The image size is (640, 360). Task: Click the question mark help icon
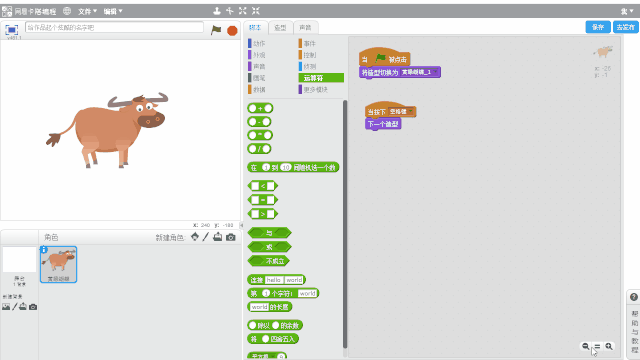pyautogui.click(x=633, y=297)
